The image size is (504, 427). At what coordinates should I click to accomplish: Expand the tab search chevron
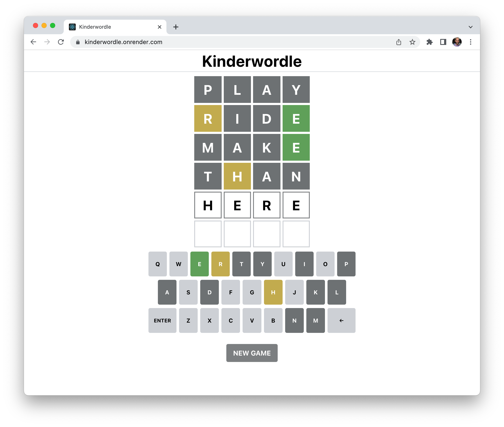(x=470, y=27)
